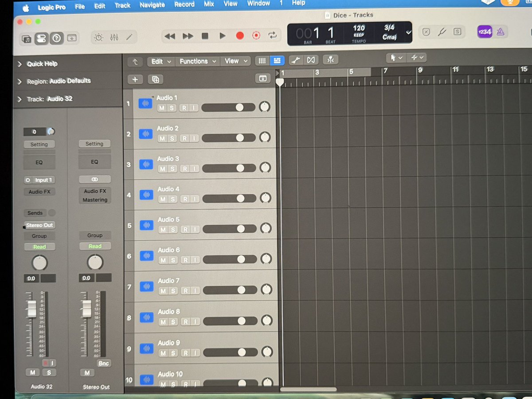
Task: Click the Replace X button in the control bar
Action: 426,32
